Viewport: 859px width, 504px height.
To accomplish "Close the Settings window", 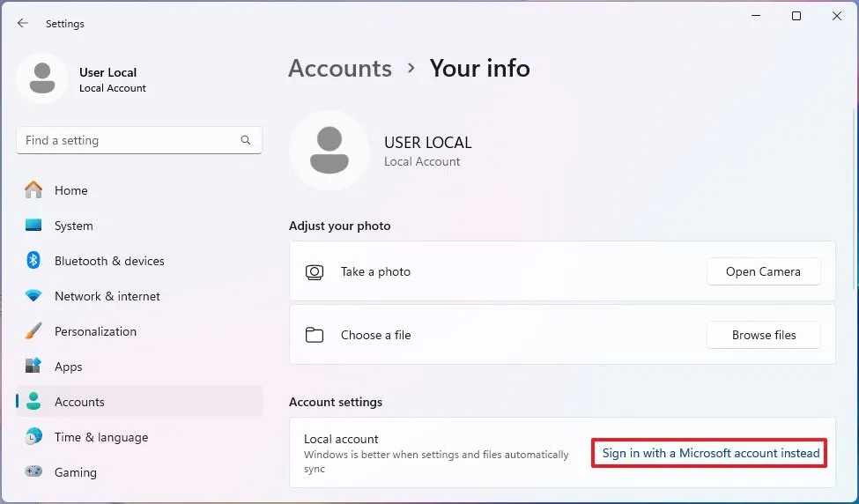I will [x=837, y=16].
